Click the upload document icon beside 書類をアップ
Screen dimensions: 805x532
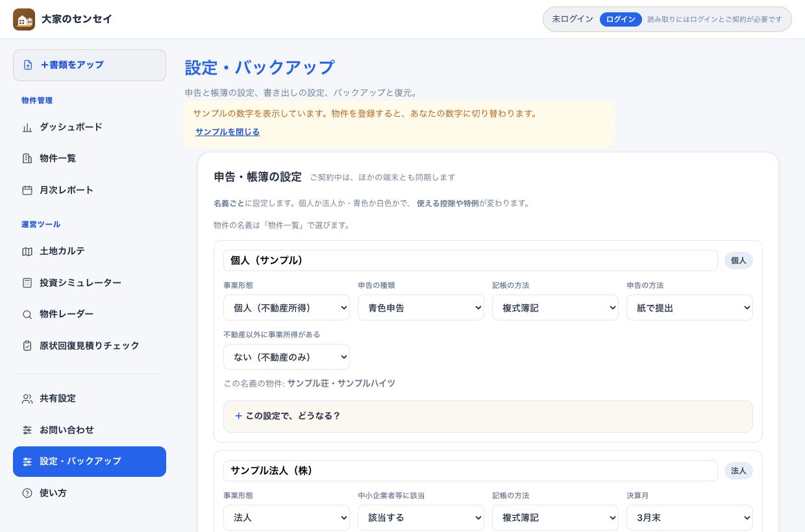(28, 65)
